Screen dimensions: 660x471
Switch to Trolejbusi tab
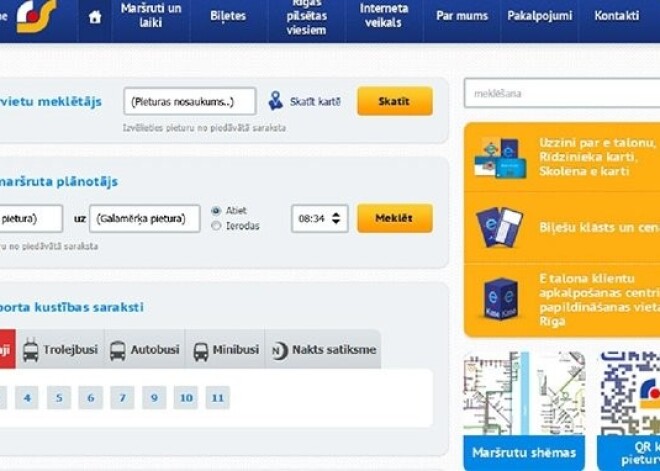click(60, 349)
